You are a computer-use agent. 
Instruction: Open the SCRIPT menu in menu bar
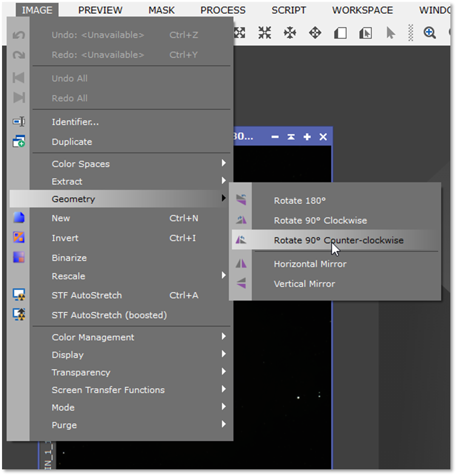[288, 10]
